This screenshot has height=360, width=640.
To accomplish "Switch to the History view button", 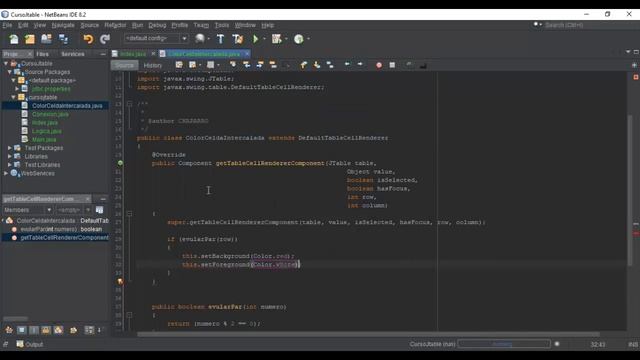I will tap(153, 65).
